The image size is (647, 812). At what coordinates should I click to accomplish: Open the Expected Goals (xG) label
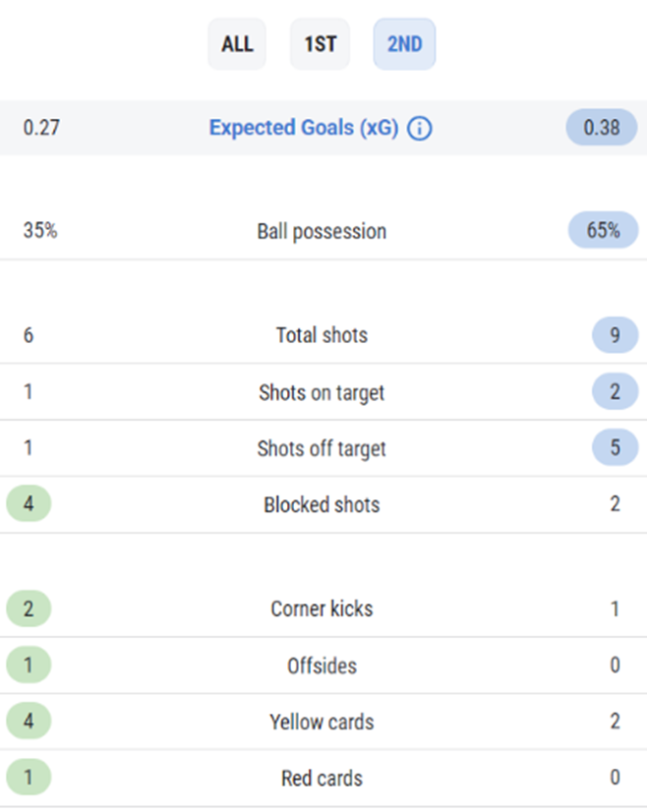(x=304, y=128)
